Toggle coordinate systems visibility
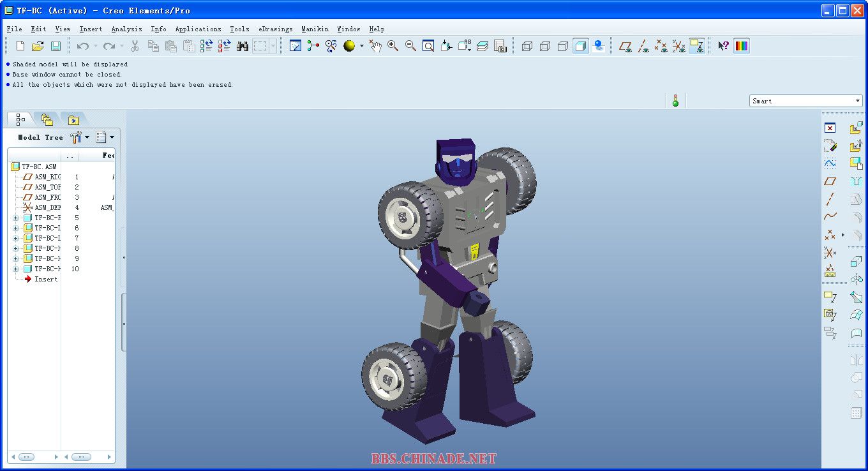 coord(679,46)
